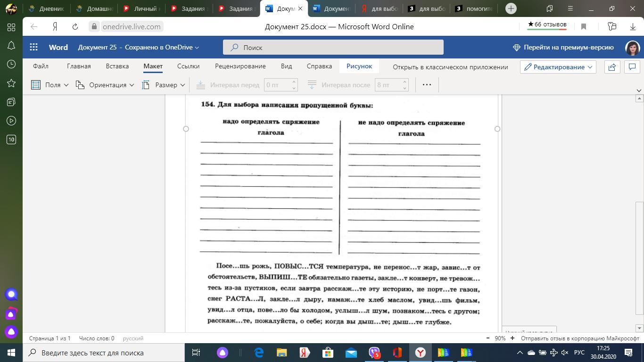This screenshot has width=644, height=362.
Task: Collapse the ribbon with the chevron
Action: (639, 90)
